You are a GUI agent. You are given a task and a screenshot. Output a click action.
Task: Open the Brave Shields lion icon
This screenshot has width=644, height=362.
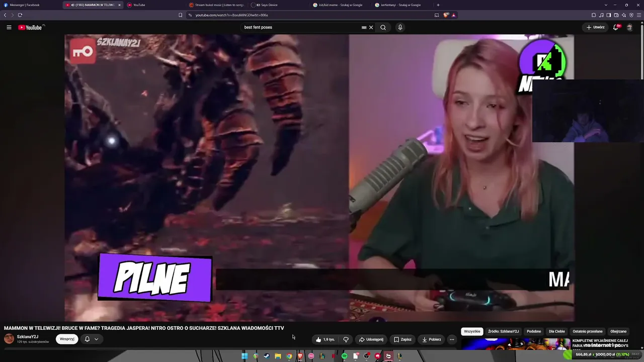pyautogui.click(x=445, y=15)
